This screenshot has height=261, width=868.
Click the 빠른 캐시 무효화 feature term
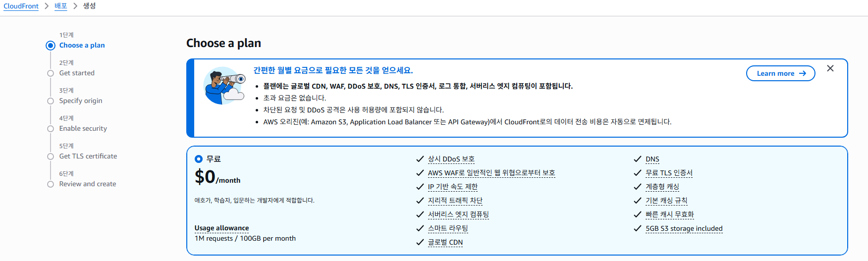[x=670, y=214]
